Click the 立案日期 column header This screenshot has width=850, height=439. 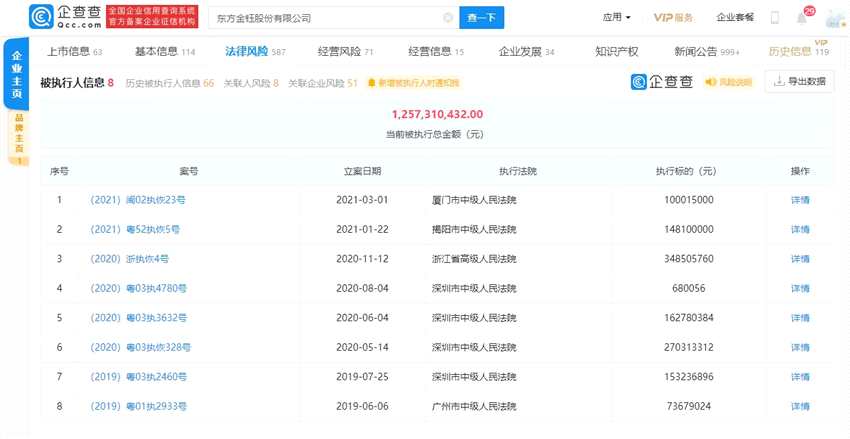pyautogui.click(x=363, y=171)
